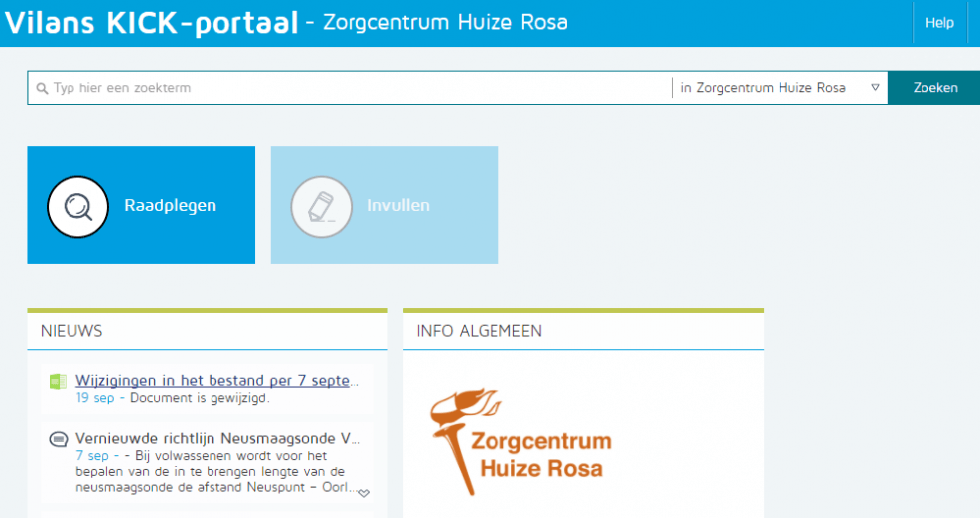Click the Vilans KICK-portaal title
The image size is (980, 518).
[152, 23]
